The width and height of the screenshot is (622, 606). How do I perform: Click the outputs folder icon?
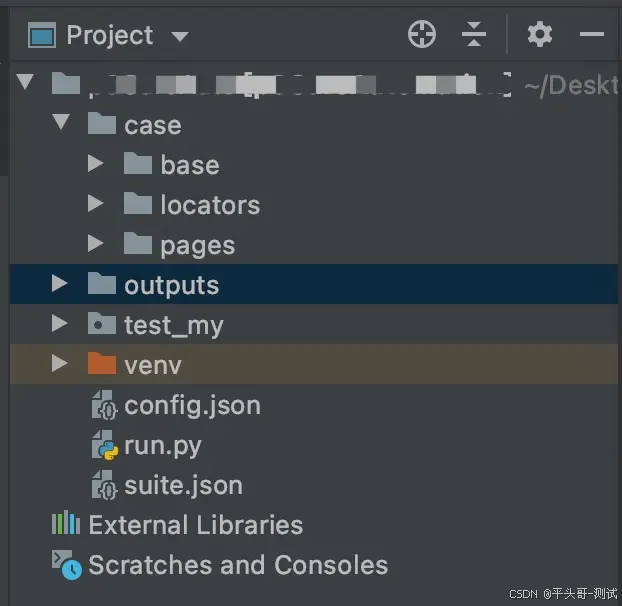[102, 283]
